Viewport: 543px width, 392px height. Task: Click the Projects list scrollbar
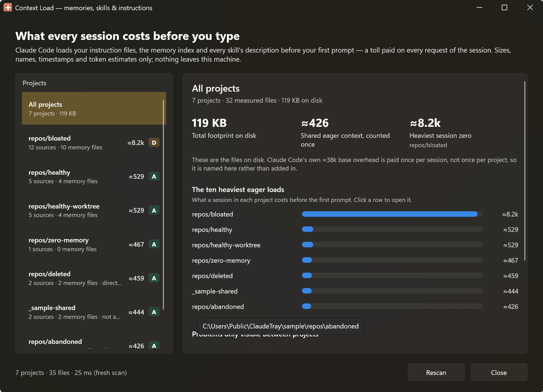(163, 205)
